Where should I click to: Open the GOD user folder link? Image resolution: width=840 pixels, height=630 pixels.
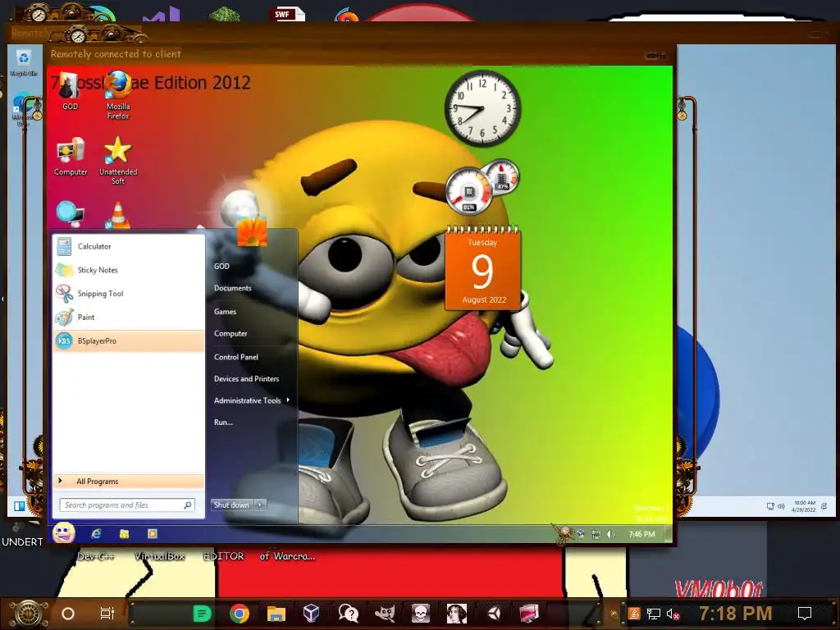pos(221,267)
